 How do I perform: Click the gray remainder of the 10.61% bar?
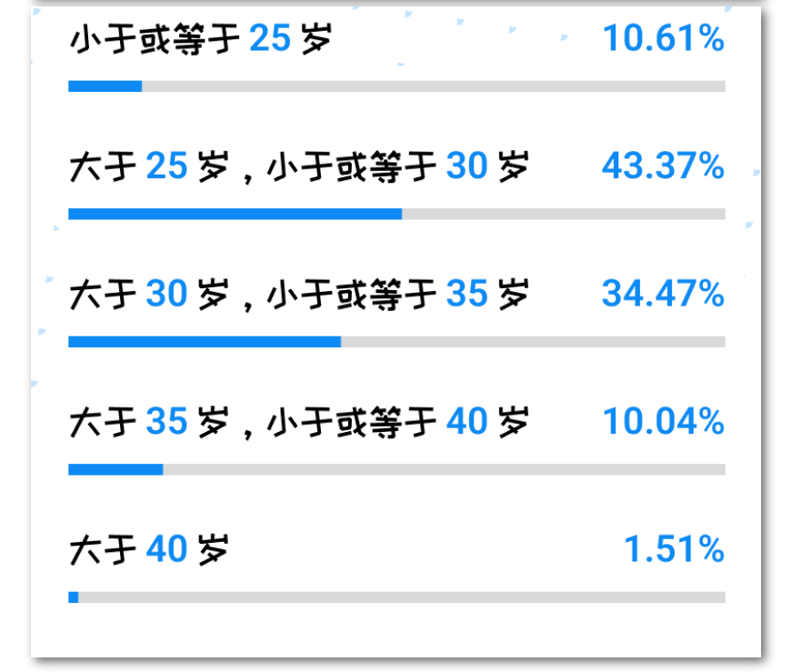pos(434,85)
